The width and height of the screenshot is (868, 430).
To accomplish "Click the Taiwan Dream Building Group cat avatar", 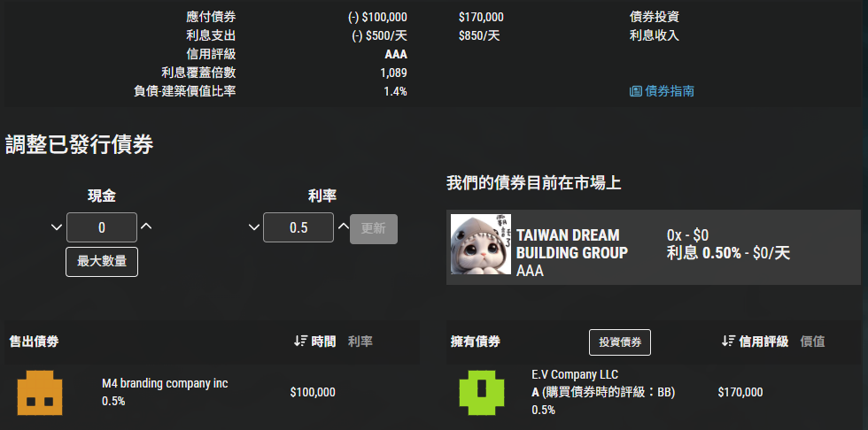I will pyautogui.click(x=480, y=244).
